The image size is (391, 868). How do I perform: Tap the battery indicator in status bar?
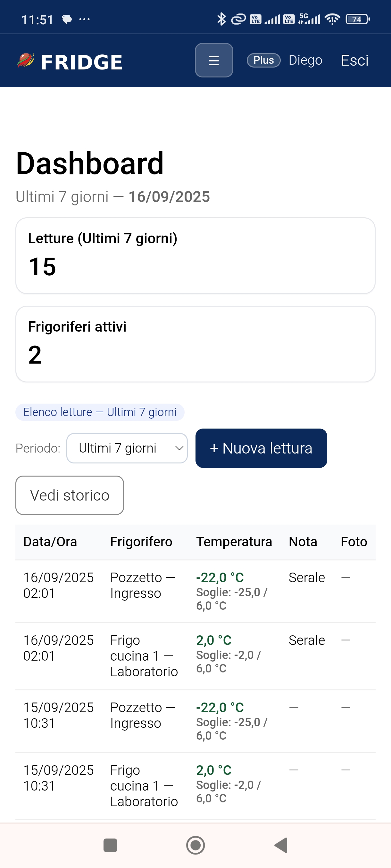(357, 19)
